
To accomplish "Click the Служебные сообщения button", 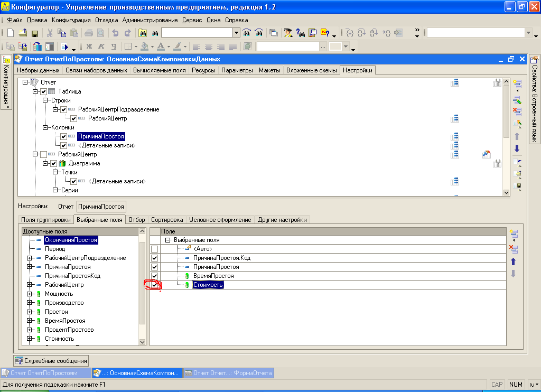I will (51, 361).
